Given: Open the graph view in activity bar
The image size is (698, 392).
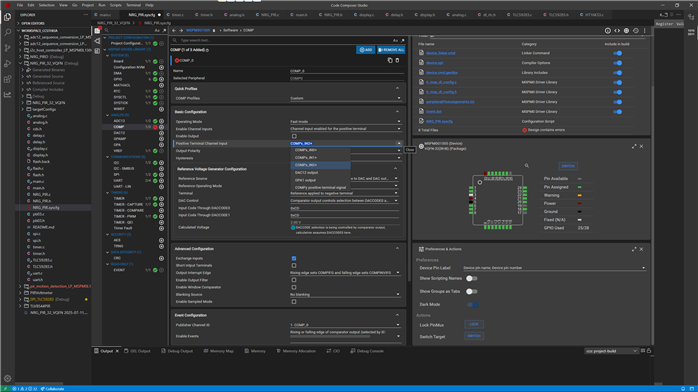Looking at the screenshot, I should [8, 94].
